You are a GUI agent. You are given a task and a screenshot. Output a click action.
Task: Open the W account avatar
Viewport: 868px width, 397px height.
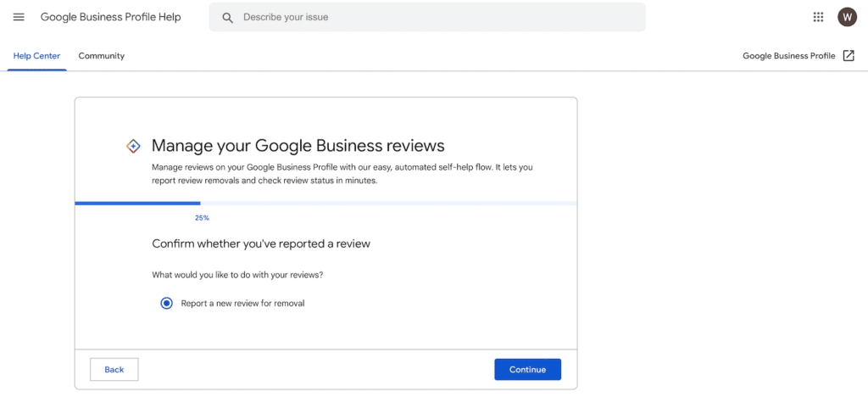(847, 17)
